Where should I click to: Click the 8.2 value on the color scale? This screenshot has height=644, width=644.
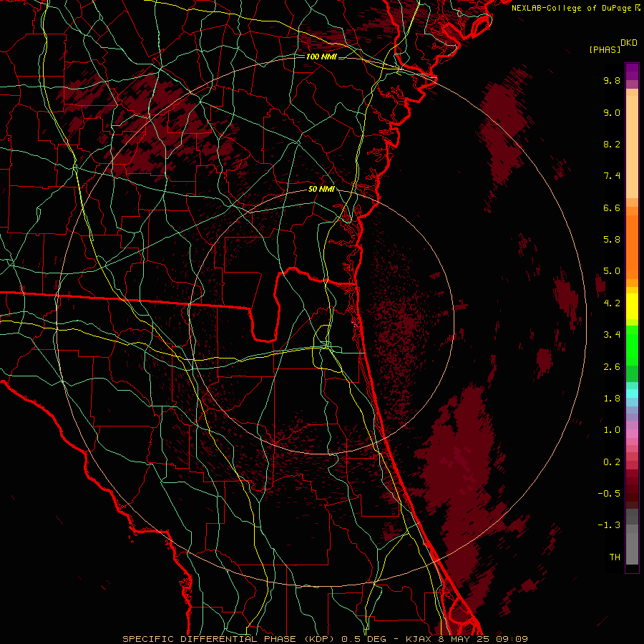[612, 144]
